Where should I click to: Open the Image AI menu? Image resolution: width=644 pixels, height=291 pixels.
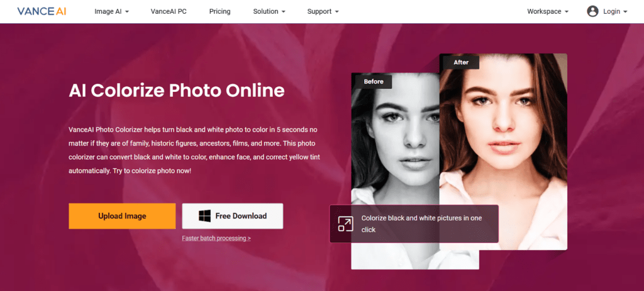tap(112, 11)
